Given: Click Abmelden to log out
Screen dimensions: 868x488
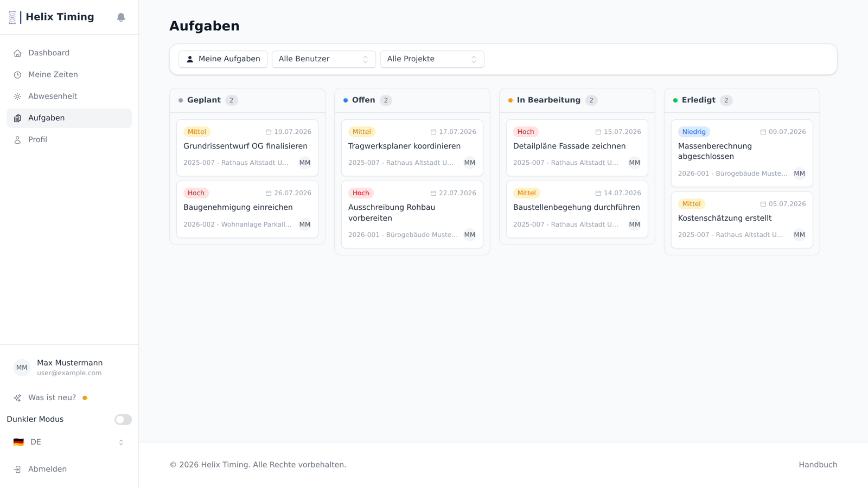Looking at the screenshot, I should pos(69,470).
